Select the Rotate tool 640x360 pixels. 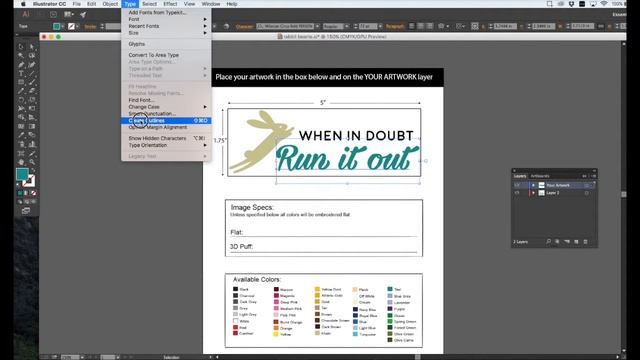(x=21, y=100)
